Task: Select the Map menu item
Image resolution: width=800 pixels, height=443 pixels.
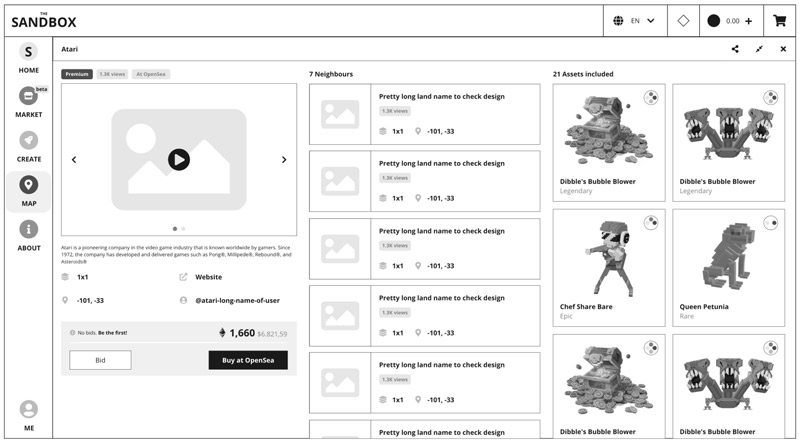Action: (28, 190)
